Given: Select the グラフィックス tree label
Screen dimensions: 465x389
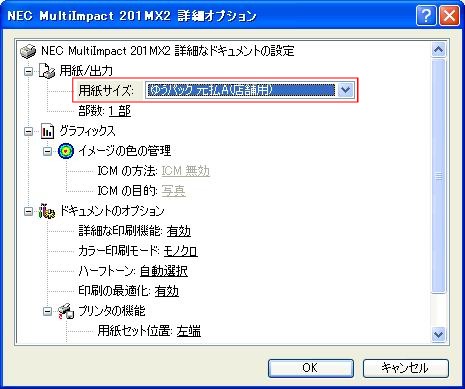Looking at the screenshot, I should point(88,131).
